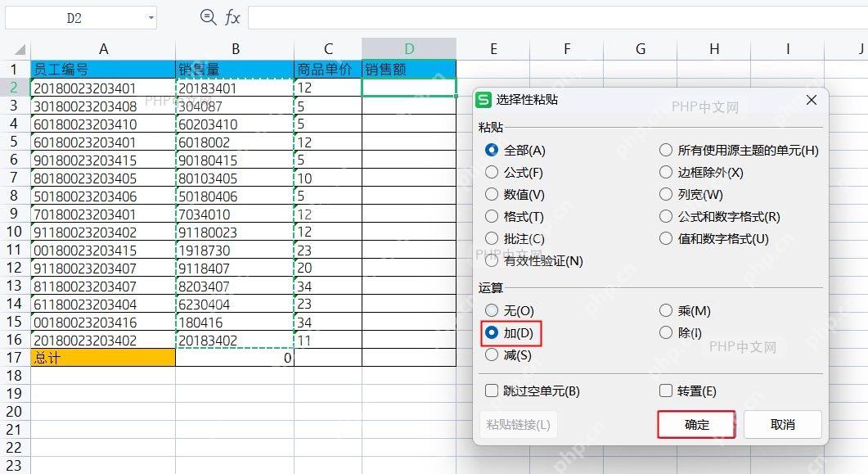The image size is (868, 474).
Task: Choose 乘(M) multiply operation
Action: click(685, 310)
